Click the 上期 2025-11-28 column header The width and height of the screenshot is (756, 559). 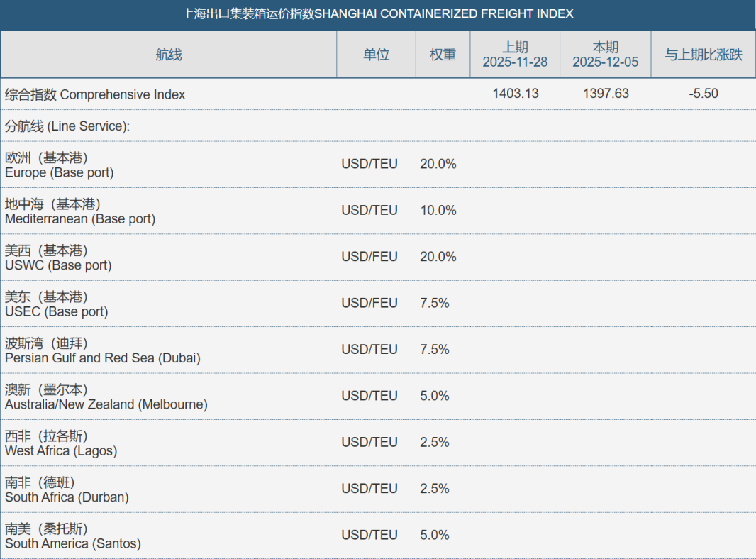tap(515, 55)
